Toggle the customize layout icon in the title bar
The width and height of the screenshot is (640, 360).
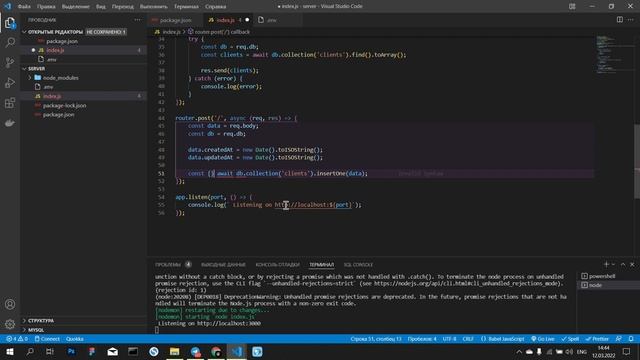(572, 7)
